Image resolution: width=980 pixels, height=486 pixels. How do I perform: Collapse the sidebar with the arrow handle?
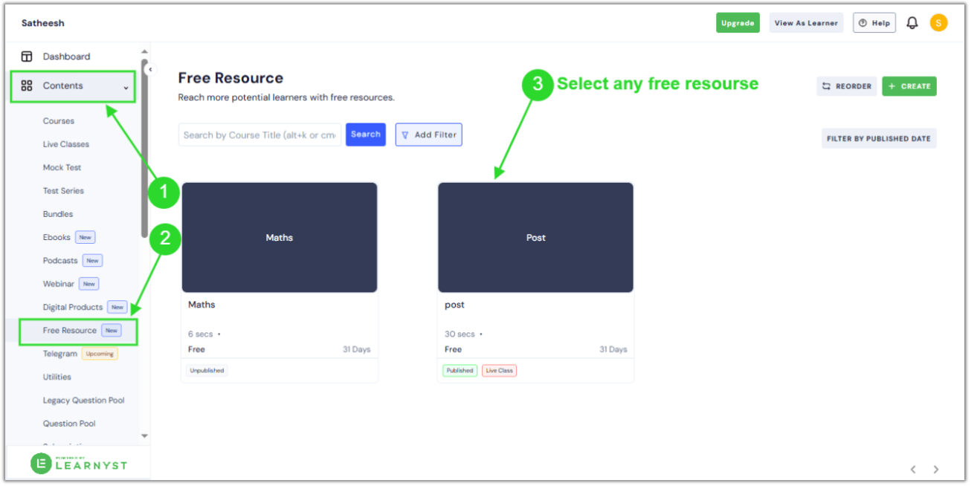(x=150, y=69)
